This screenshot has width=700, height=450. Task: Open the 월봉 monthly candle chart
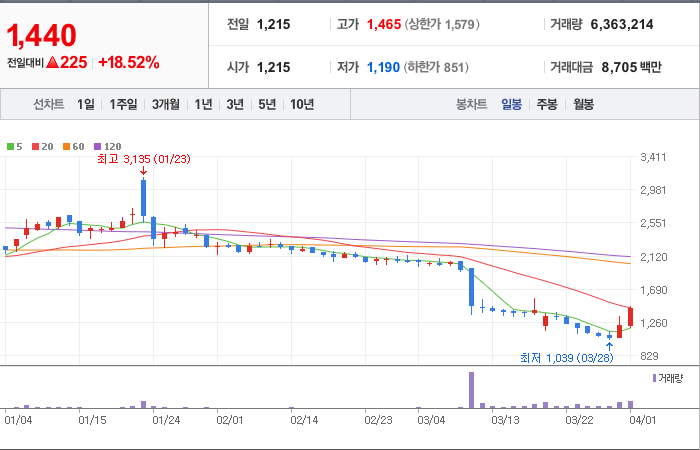click(x=583, y=104)
